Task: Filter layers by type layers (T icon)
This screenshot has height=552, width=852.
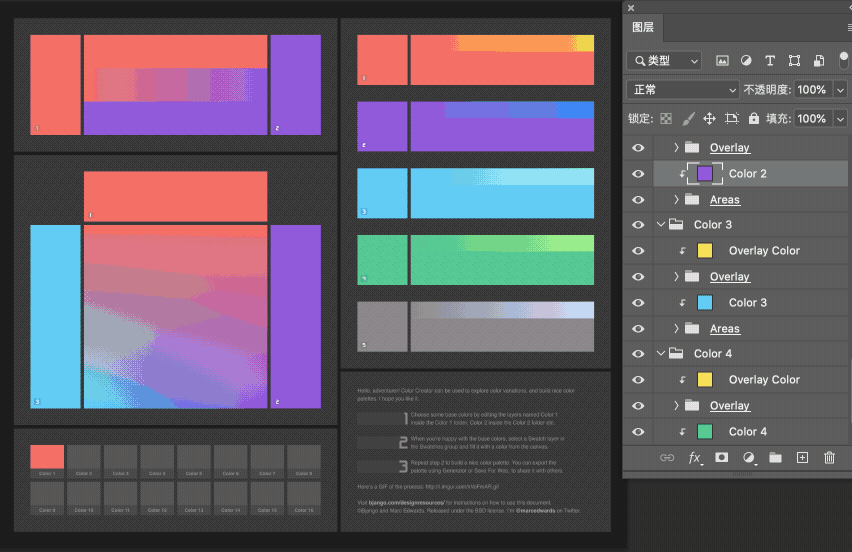Action: click(770, 61)
